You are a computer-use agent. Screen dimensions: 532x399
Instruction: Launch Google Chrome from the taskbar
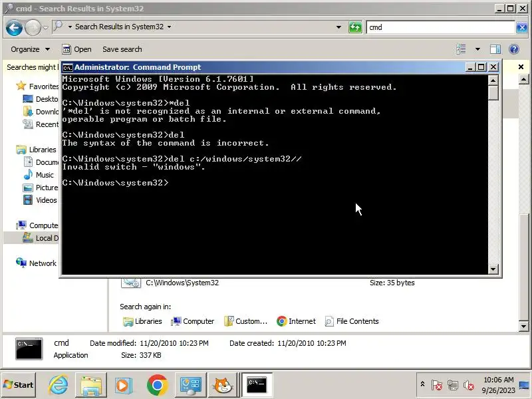(157, 385)
